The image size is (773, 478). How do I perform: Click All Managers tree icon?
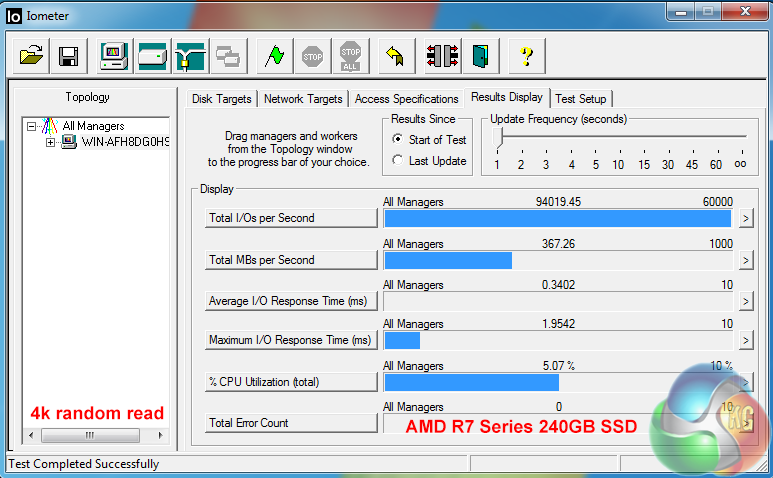[50, 126]
